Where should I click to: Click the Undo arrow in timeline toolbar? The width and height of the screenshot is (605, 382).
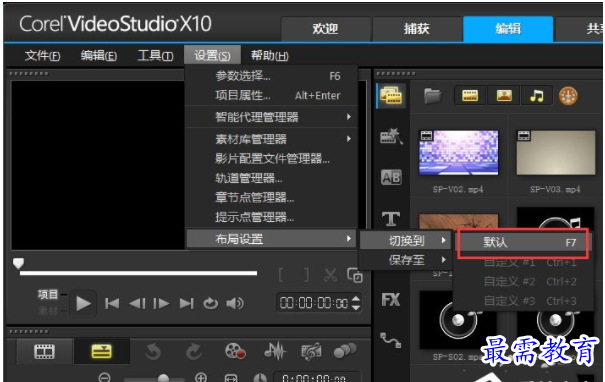coord(153,351)
